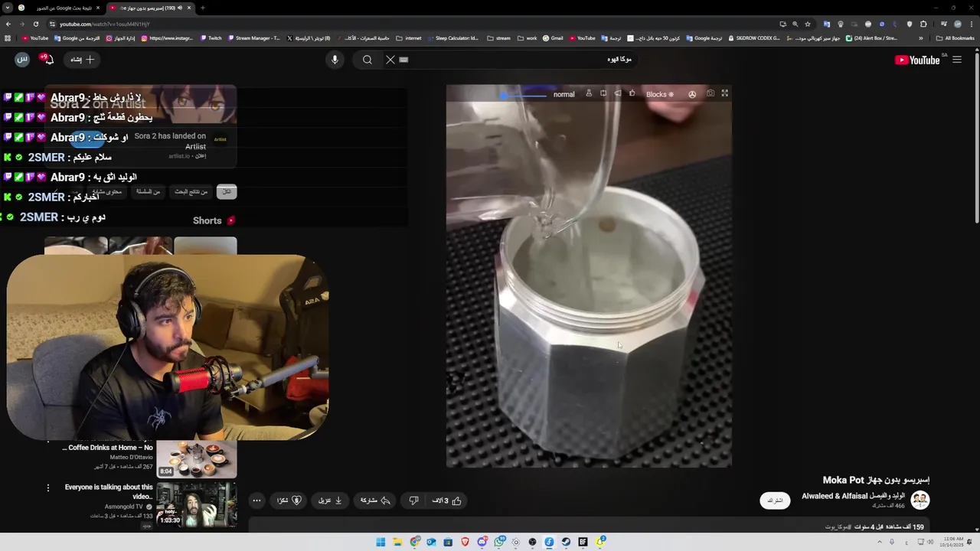Send Thanks with the heart-dollar button
The width and height of the screenshot is (980, 551).
point(289,500)
